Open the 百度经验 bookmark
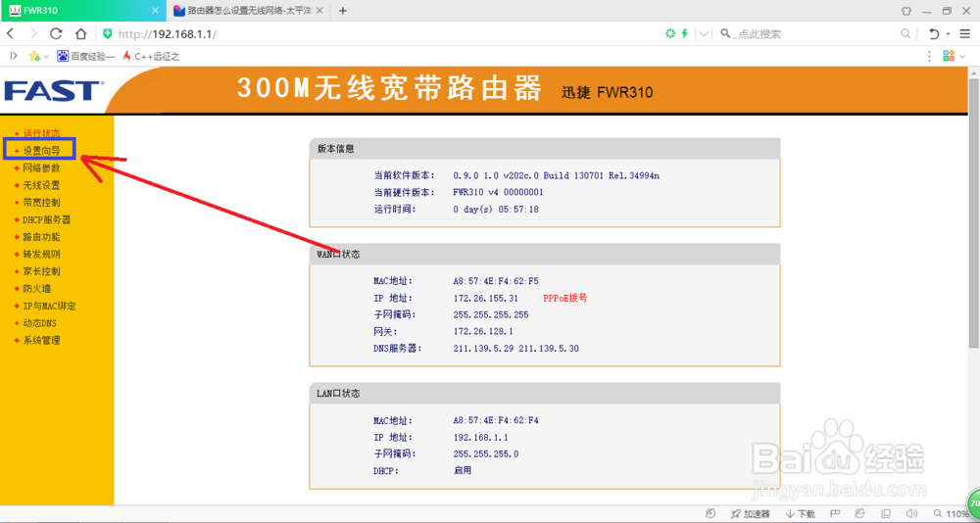The width and height of the screenshot is (980, 523). click(x=86, y=56)
